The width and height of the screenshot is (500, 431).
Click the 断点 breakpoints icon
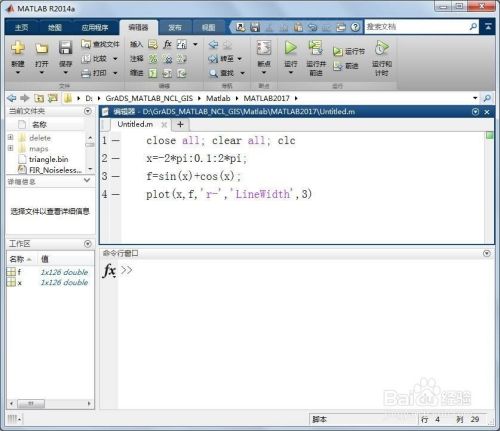point(264,48)
